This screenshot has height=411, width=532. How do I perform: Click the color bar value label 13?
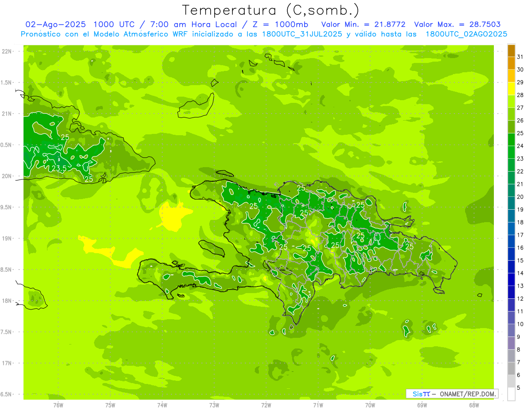click(x=520, y=286)
